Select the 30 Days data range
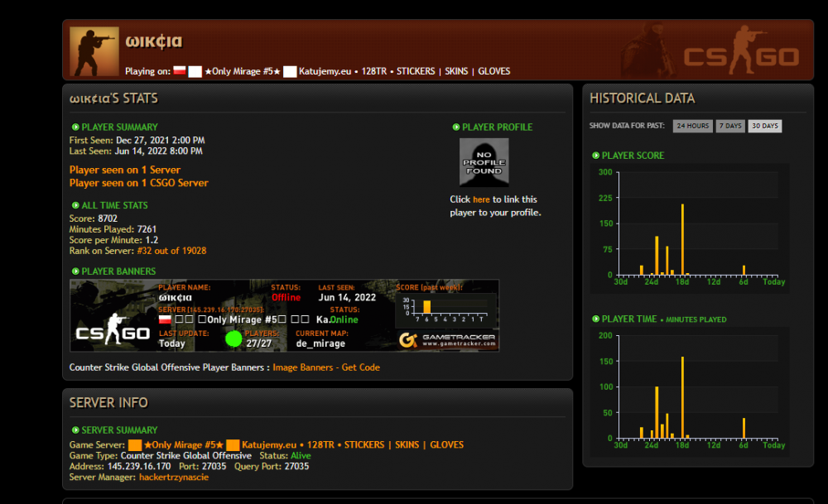 click(764, 126)
